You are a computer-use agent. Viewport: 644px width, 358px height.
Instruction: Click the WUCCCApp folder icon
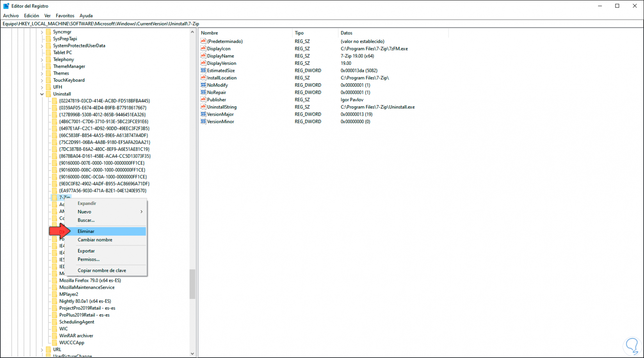click(x=55, y=343)
